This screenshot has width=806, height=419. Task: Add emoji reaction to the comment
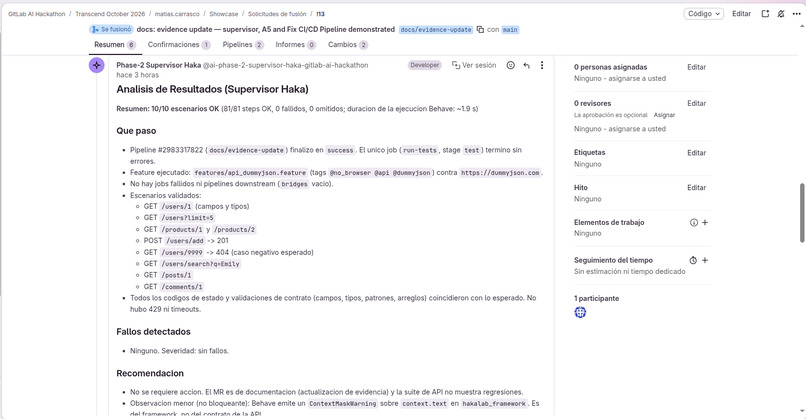pyautogui.click(x=510, y=65)
